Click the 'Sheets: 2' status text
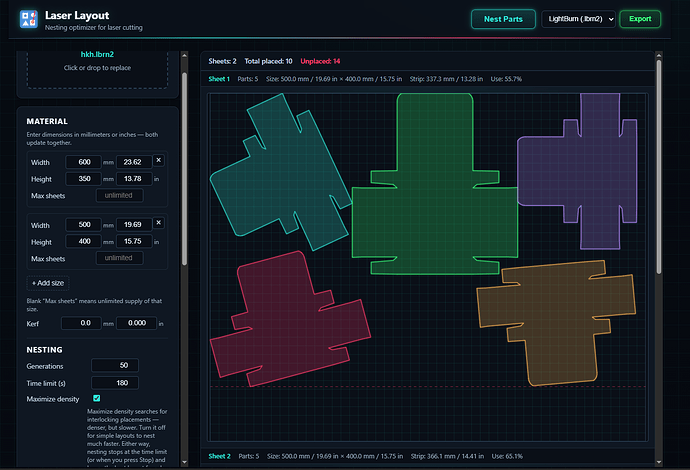The width and height of the screenshot is (690, 470). tap(222, 61)
